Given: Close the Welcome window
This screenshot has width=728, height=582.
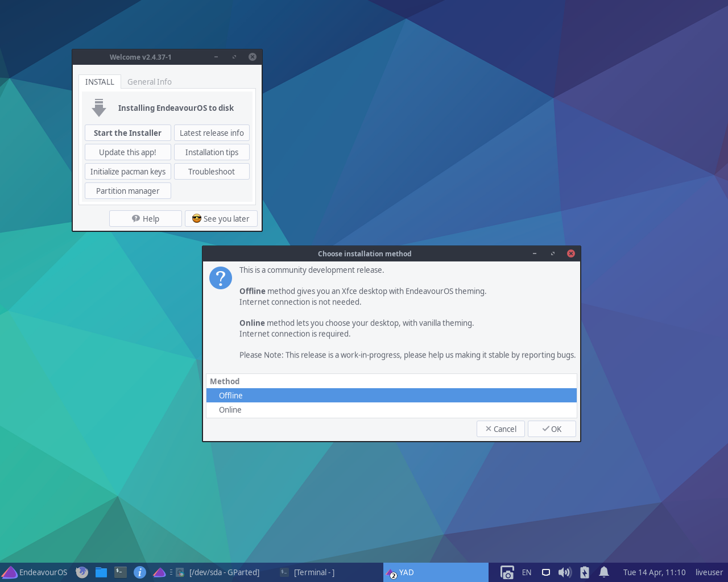Looking at the screenshot, I should tap(253, 57).
